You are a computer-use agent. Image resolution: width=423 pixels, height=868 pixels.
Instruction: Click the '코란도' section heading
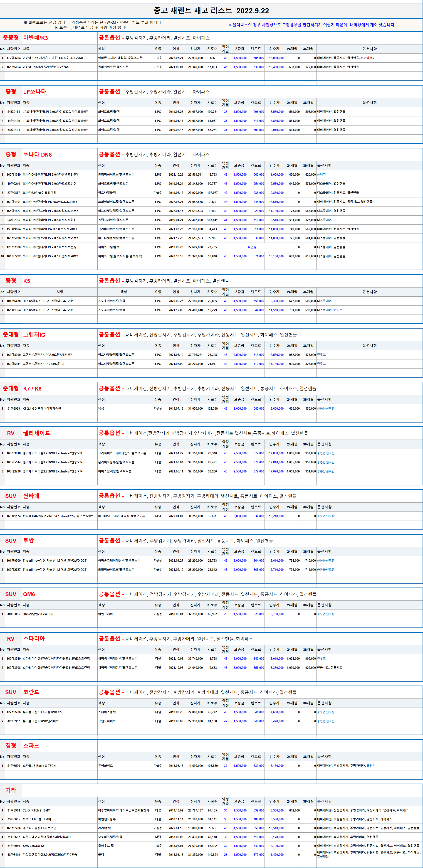(x=31, y=692)
